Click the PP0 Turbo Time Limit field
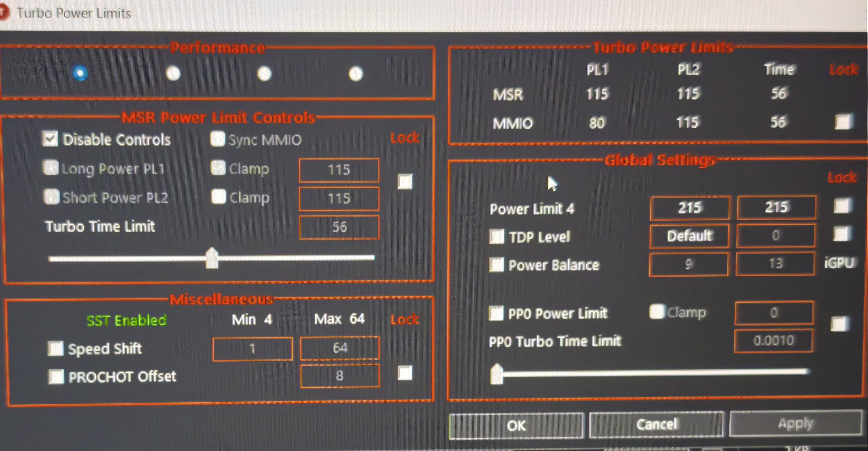 pos(774,341)
